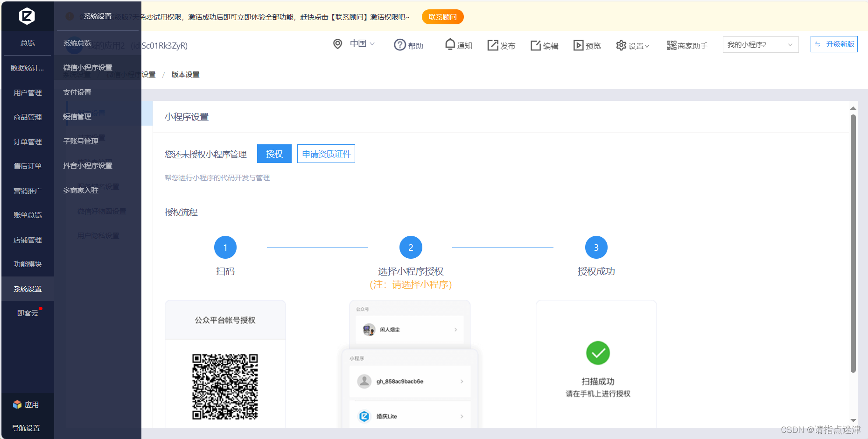Click the blue 授权 button
Image resolution: width=868 pixels, height=439 pixels.
point(274,154)
